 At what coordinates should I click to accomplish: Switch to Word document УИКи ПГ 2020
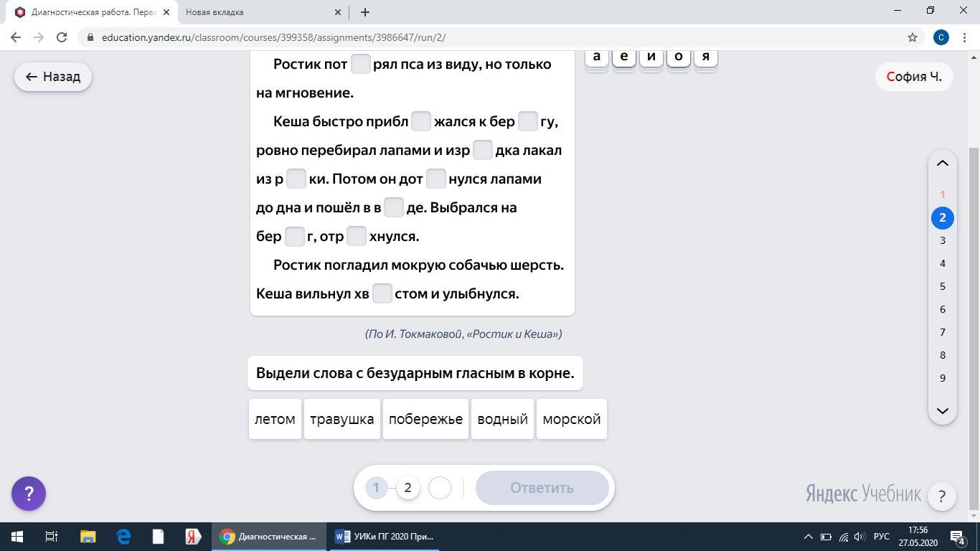click(385, 537)
